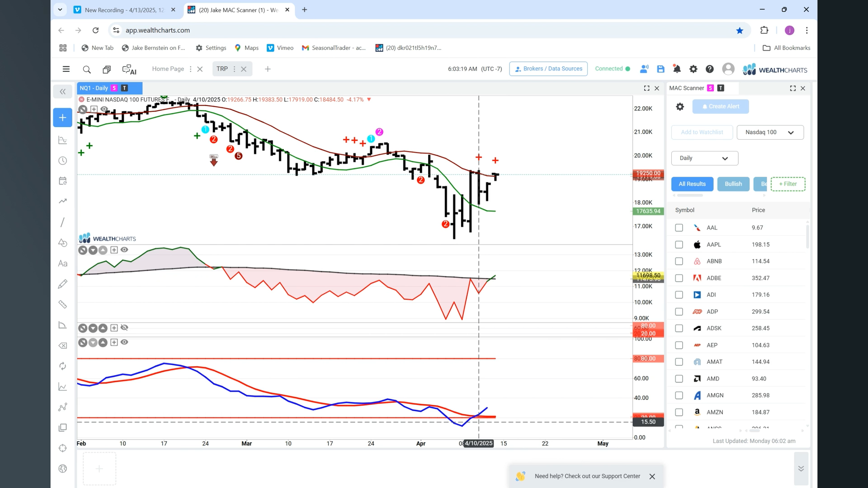Screen dimensions: 868x488
Task: Click Add to Watchlist button
Action: (702, 132)
